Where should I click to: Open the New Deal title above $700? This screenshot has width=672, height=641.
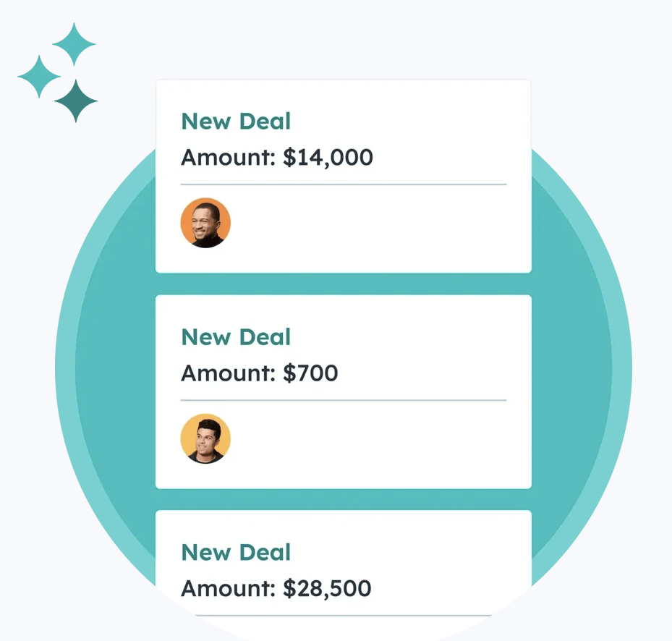pyautogui.click(x=236, y=337)
